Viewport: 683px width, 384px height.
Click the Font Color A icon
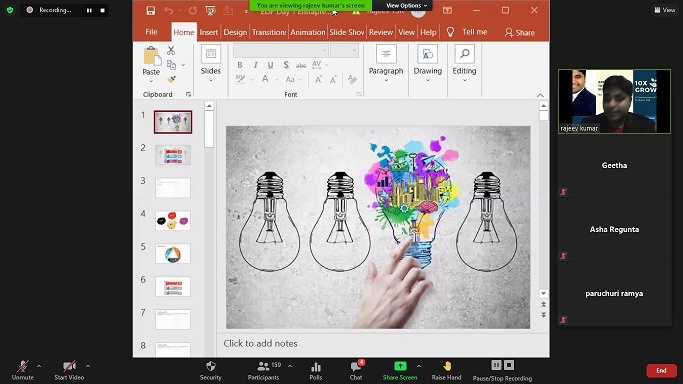pos(265,79)
